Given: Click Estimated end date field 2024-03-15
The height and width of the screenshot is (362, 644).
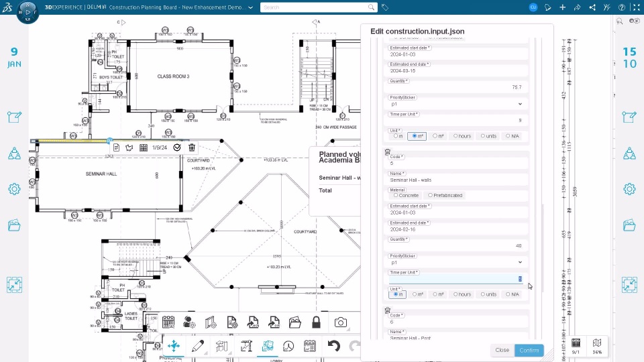Looking at the screenshot, I should pyautogui.click(x=456, y=70).
